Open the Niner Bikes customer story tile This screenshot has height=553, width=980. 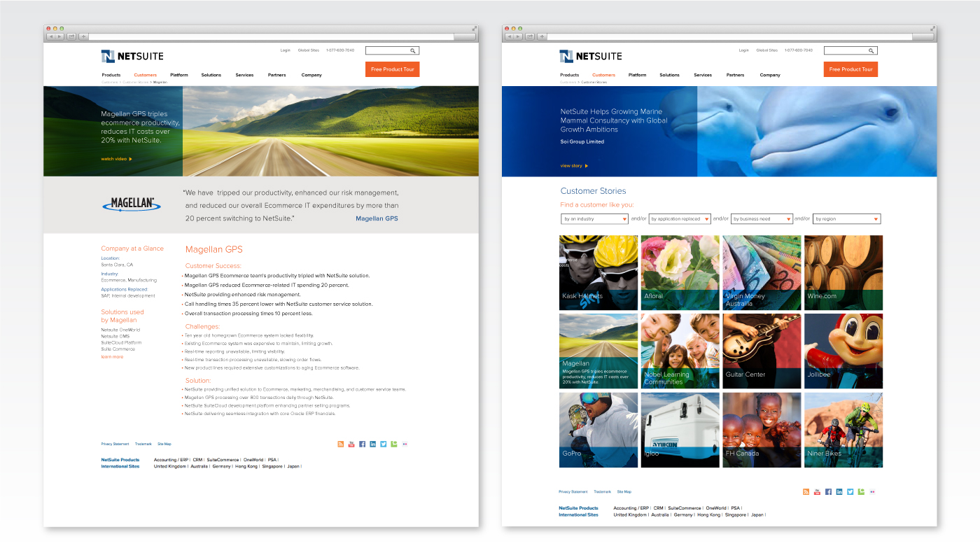click(843, 430)
